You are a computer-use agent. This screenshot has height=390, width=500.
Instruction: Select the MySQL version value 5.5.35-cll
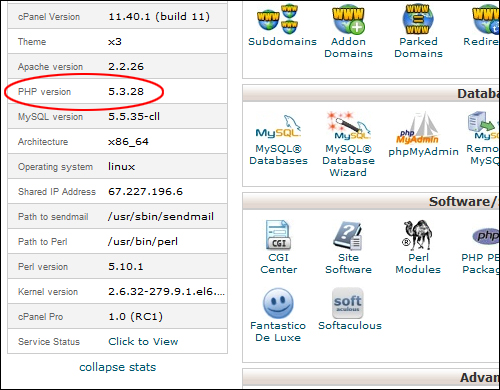tap(134, 117)
